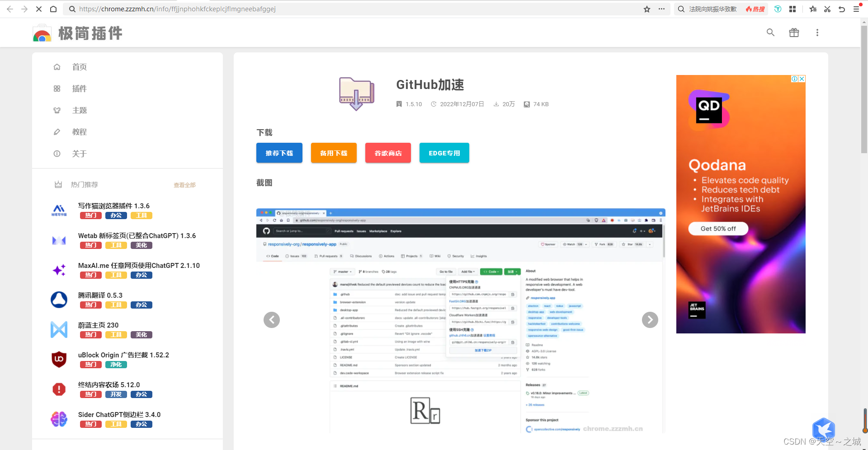Click the 热搜 hot search badge
The image size is (868, 450).
[755, 9]
